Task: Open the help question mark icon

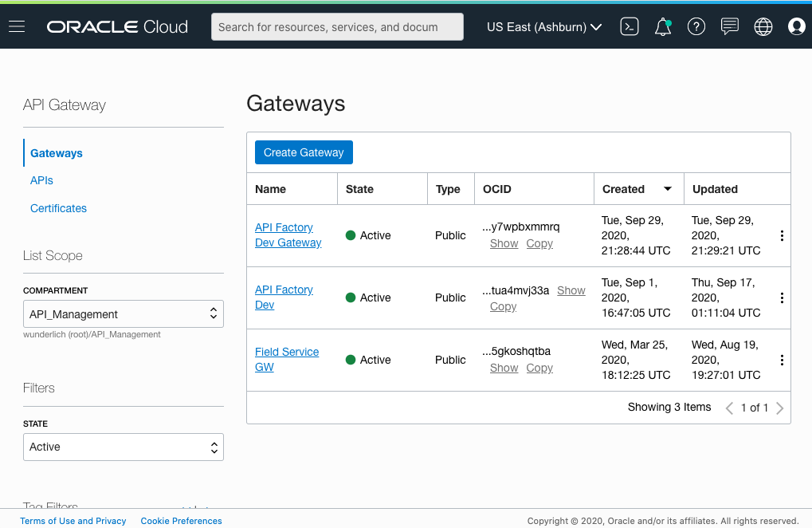Action: (696, 26)
